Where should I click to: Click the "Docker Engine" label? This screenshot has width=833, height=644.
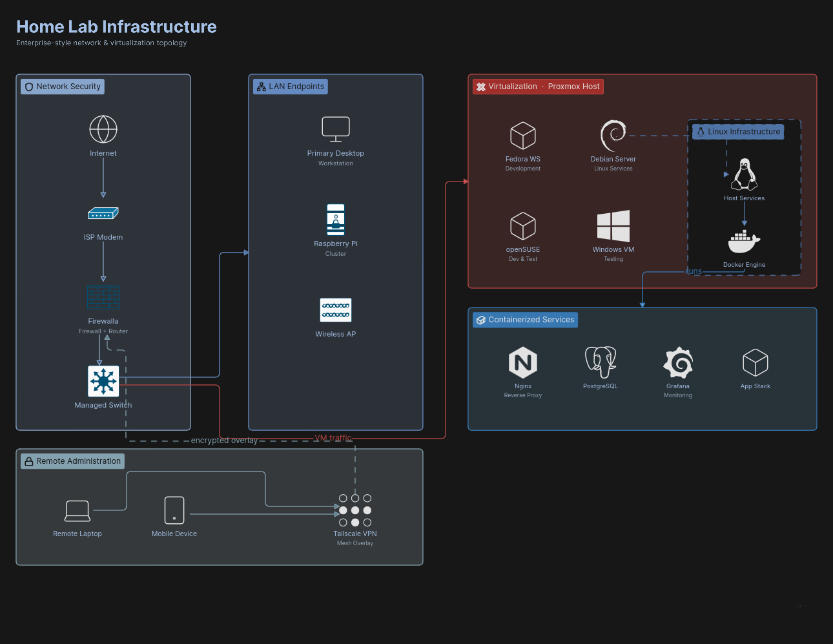745,265
